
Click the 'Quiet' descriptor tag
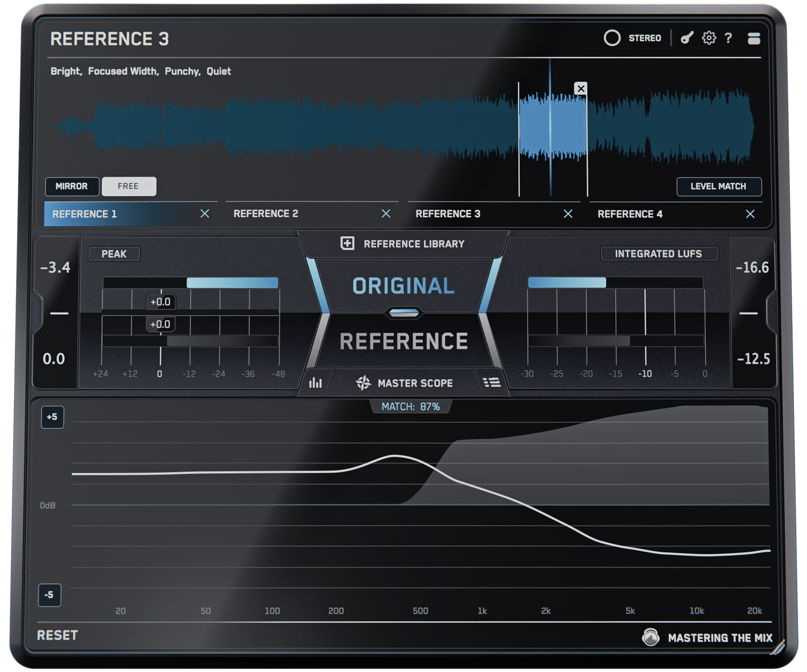click(x=219, y=71)
